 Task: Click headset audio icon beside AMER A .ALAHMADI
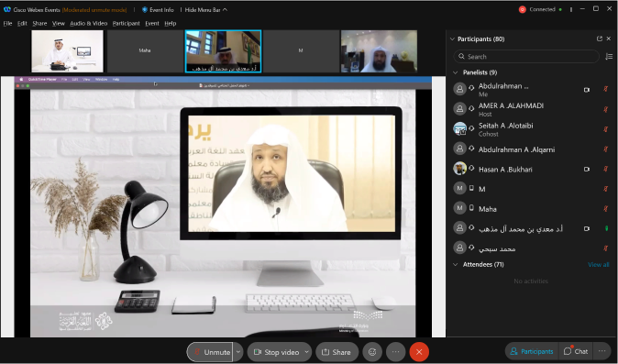(471, 108)
